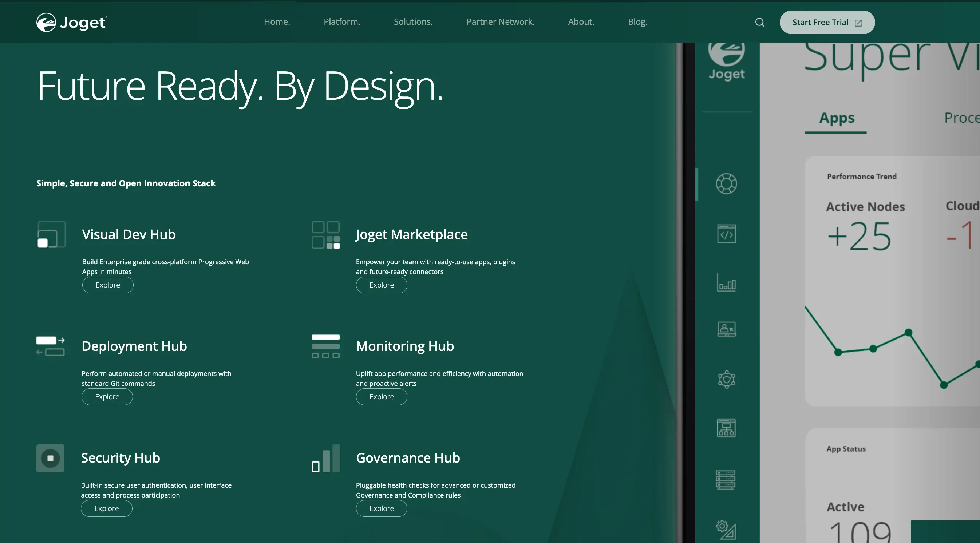Select the gear and ruler icon in sidebar
Viewport: 980px width, 543px height.
pos(726,530)
